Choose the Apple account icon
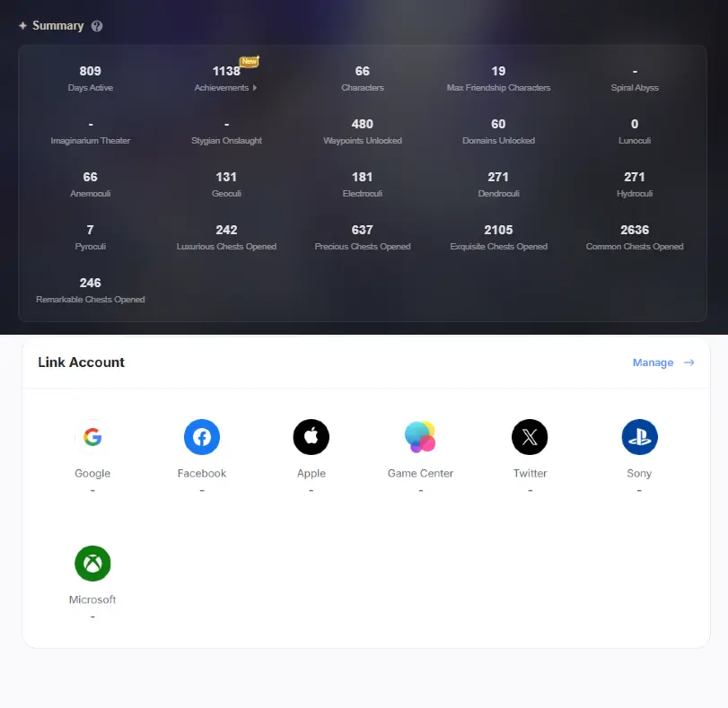 [311, 437]
